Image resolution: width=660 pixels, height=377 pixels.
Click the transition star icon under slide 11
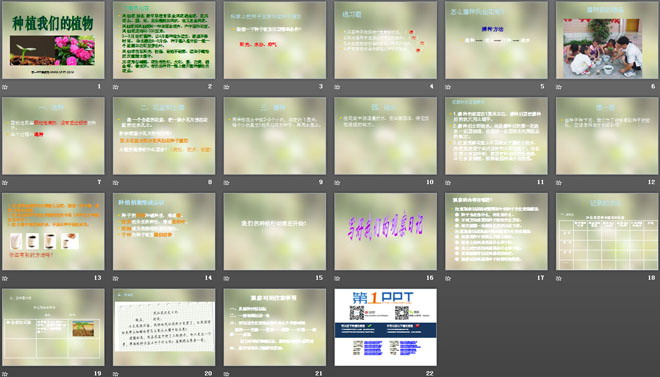[448, 183]
